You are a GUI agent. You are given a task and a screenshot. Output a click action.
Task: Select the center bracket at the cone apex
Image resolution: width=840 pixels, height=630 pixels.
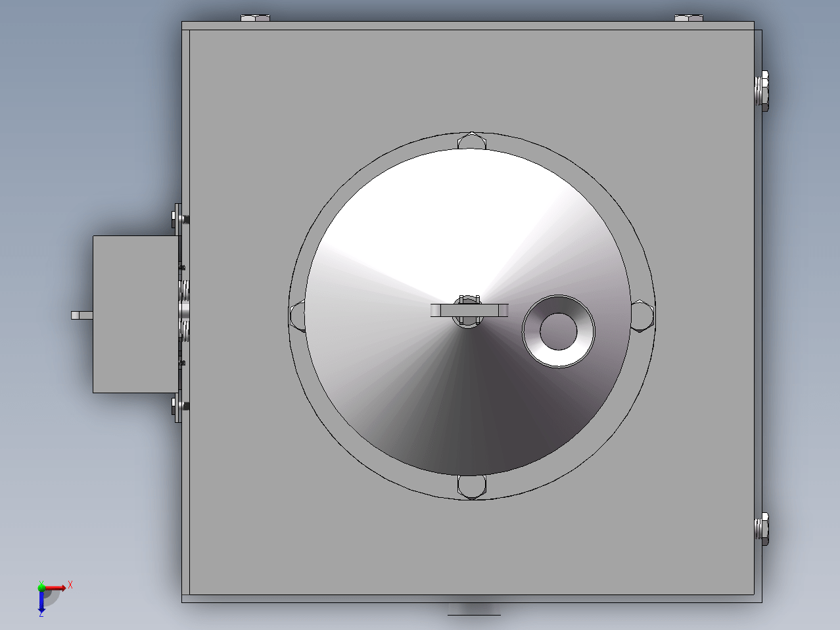(470, 310)
